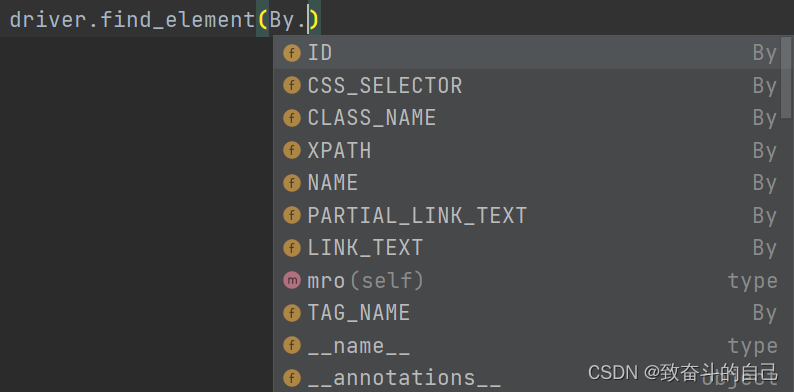Click the field icon beside NAME
The width and height of the screenshot is (794, 392).
[292, 183]
